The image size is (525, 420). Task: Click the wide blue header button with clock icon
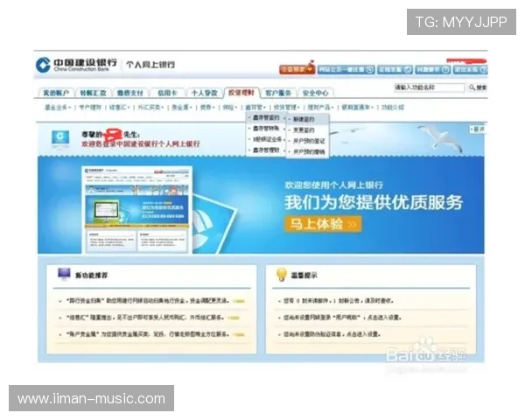[x=346, y=69]
